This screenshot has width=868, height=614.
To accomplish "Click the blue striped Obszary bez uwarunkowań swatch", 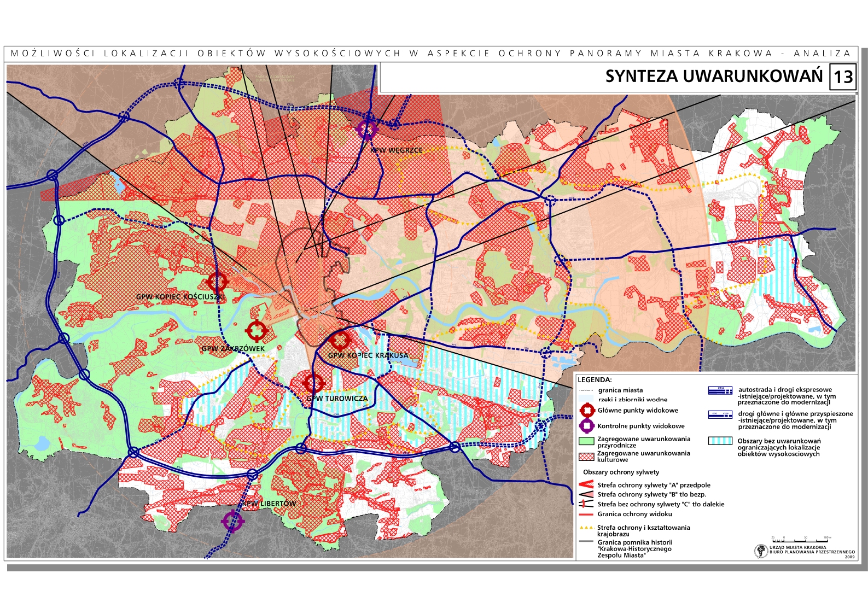I will (720, 441).
